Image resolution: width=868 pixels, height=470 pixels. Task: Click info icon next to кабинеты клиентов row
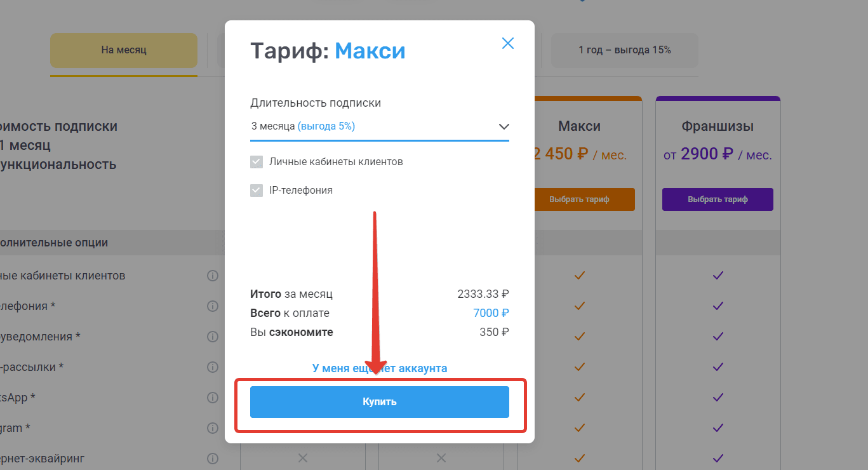point(213,276)
